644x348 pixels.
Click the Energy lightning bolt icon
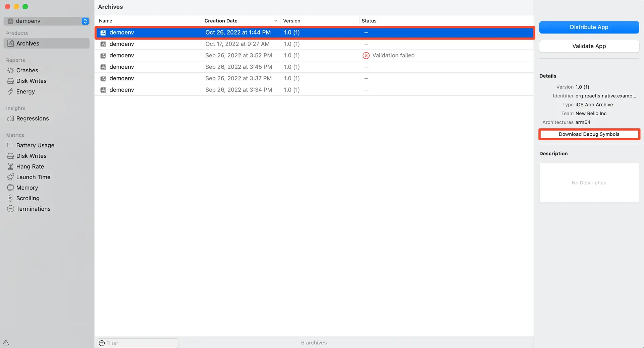coord(10,91)
